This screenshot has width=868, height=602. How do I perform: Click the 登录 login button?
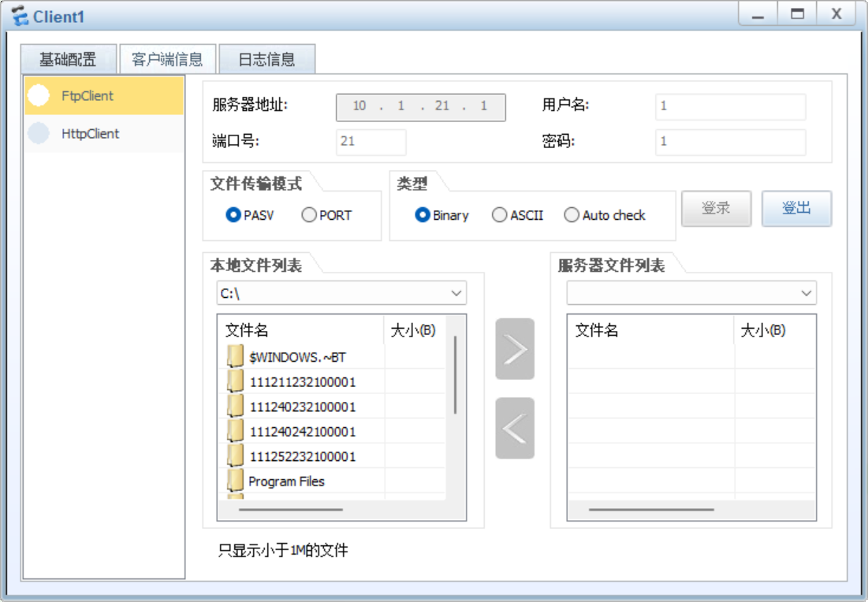pyautogui.click(x=717, y=209)
